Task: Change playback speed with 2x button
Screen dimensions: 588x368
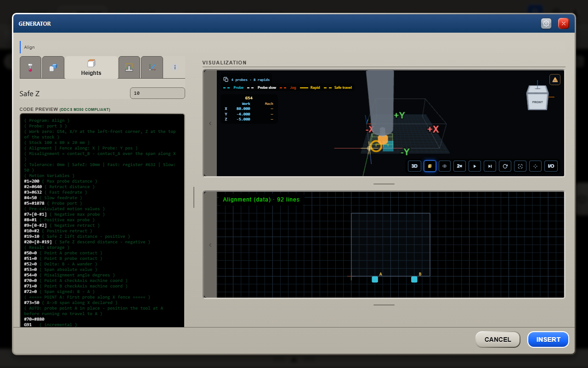Action: click(459, 166)
